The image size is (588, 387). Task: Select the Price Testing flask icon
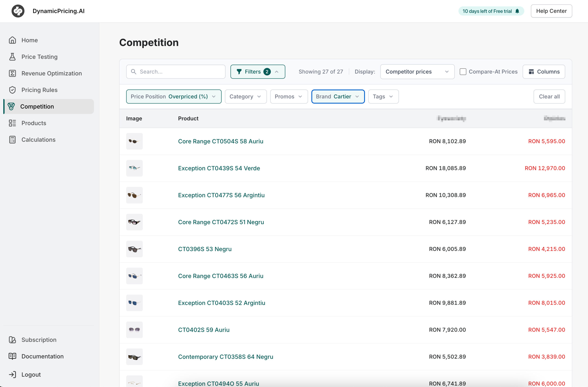click(x=13, y=57)
